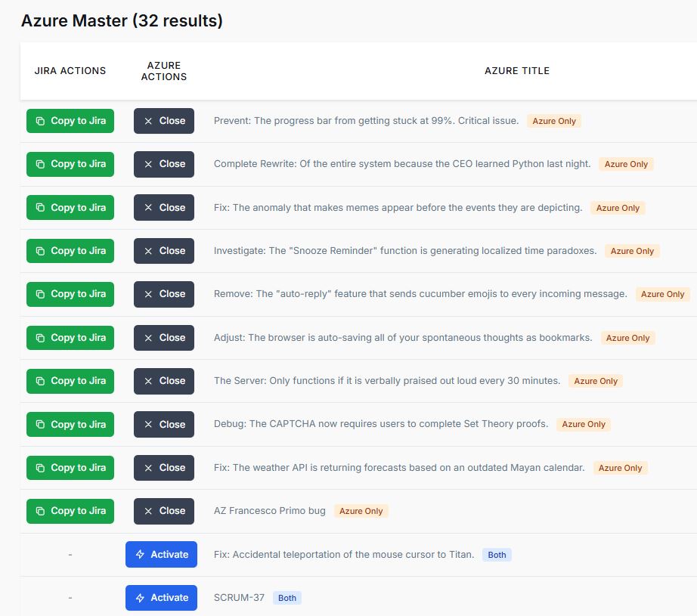The width and height of the screenshot is (697, 616).
Task: Open the SCRUM-37 title text
Action: pos(239,598)
